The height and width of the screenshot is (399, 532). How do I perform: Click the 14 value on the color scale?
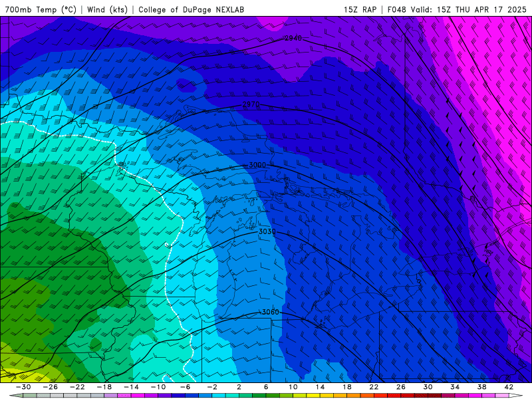[x=320, y=387]
